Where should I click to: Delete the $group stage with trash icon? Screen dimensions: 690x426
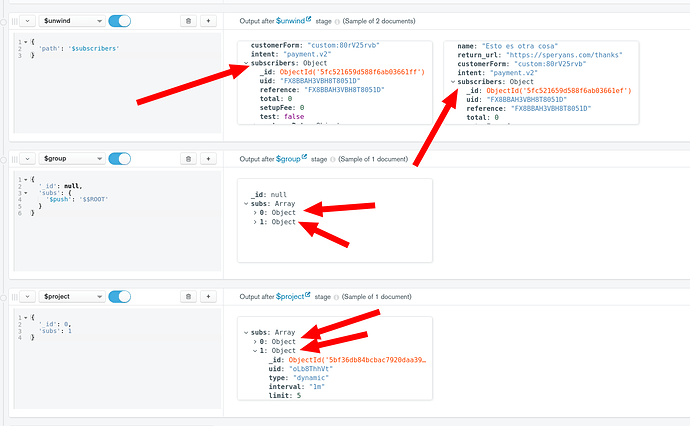point(189,158)
